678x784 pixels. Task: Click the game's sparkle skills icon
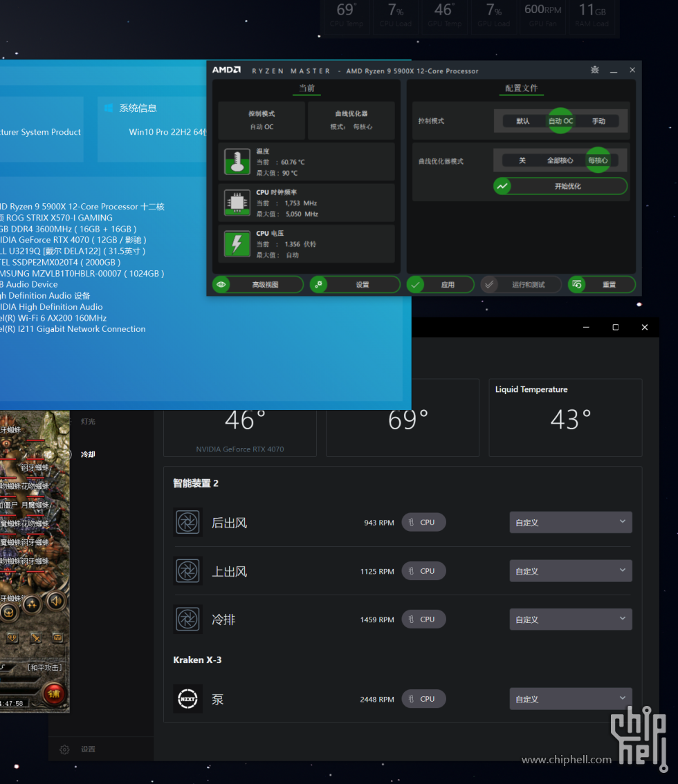point(32,604)
